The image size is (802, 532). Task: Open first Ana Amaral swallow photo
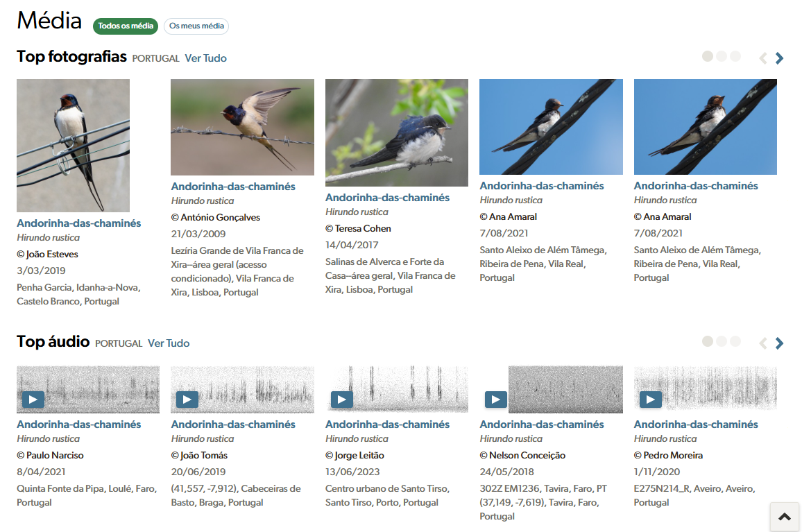pyautogui.click(x=551, y=127)
